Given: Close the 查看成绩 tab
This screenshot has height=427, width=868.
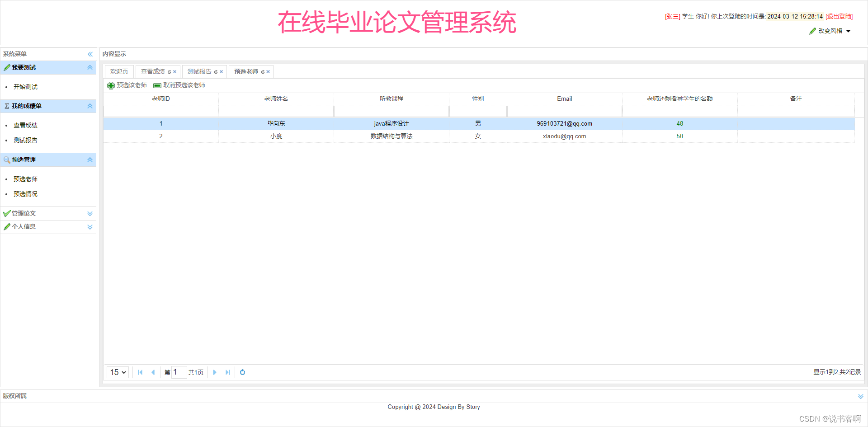Looking at the screenshot, I should [175, 72].
